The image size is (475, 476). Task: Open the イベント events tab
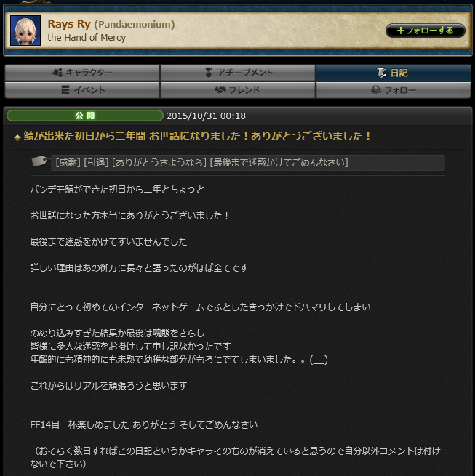[82, 90]
